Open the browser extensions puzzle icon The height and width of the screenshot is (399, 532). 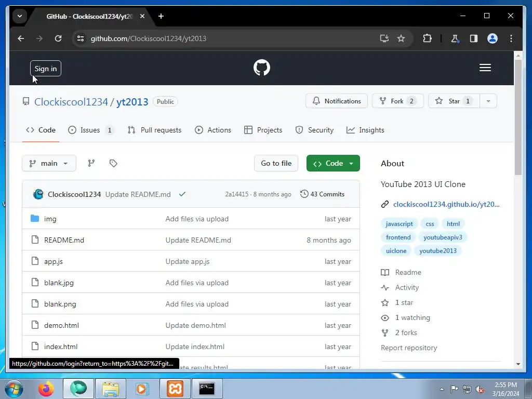tap(427, 38)
